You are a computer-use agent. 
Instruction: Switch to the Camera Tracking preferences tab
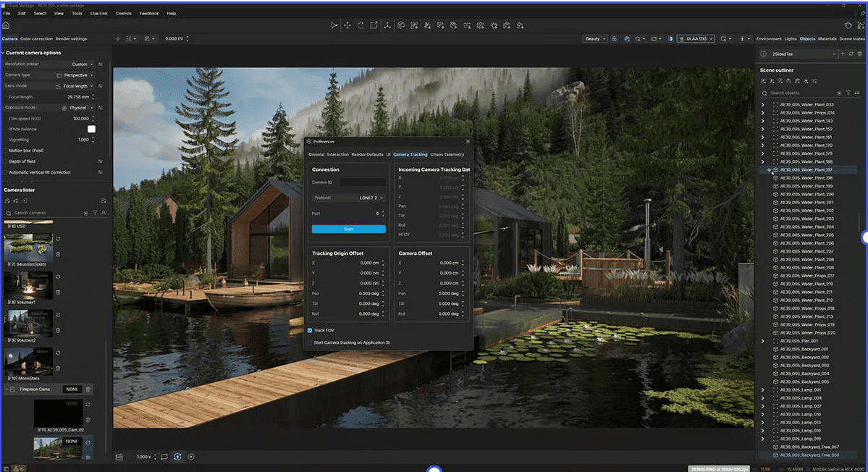(x=411, y=154)
